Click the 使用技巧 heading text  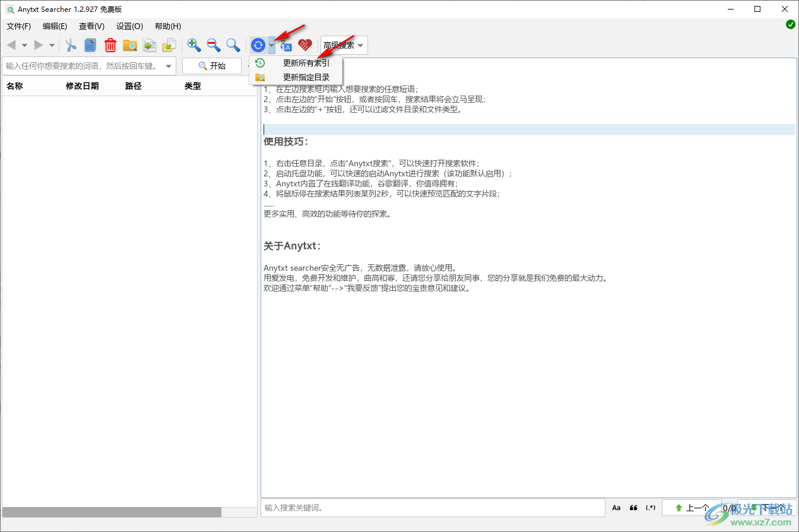click(x=286, y=142)
